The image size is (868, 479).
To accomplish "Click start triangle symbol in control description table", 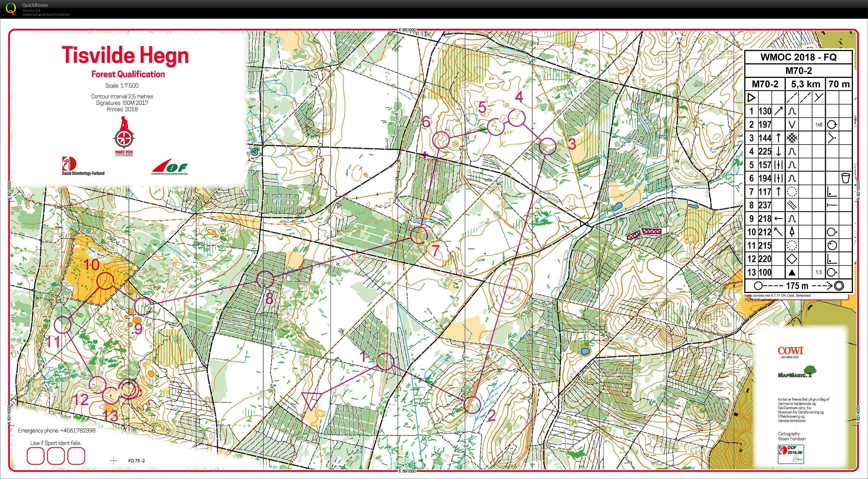I will pos(751,98).
